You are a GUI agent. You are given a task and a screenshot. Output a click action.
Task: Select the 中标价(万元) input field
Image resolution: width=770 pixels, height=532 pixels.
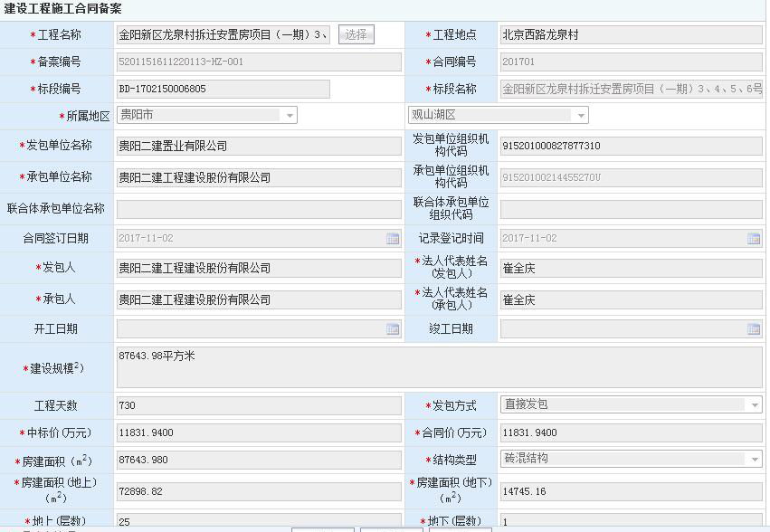(258, 433)
